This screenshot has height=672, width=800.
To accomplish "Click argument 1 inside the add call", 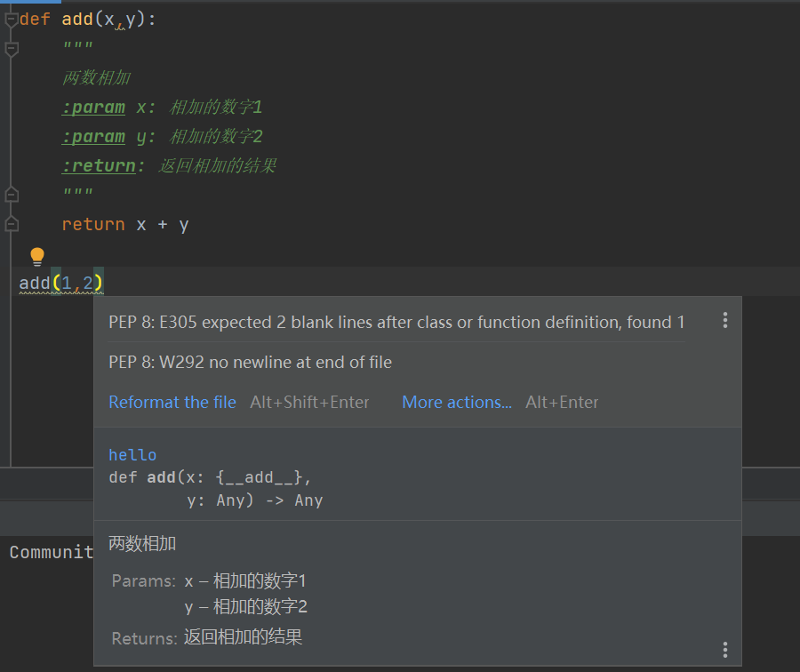I will click(x=66, y=284).
